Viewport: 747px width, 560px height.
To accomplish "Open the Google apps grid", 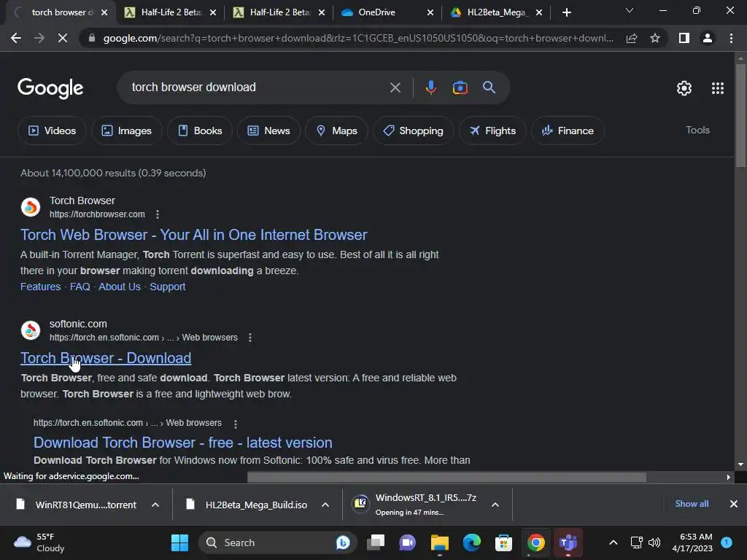I will coord(718,88).
